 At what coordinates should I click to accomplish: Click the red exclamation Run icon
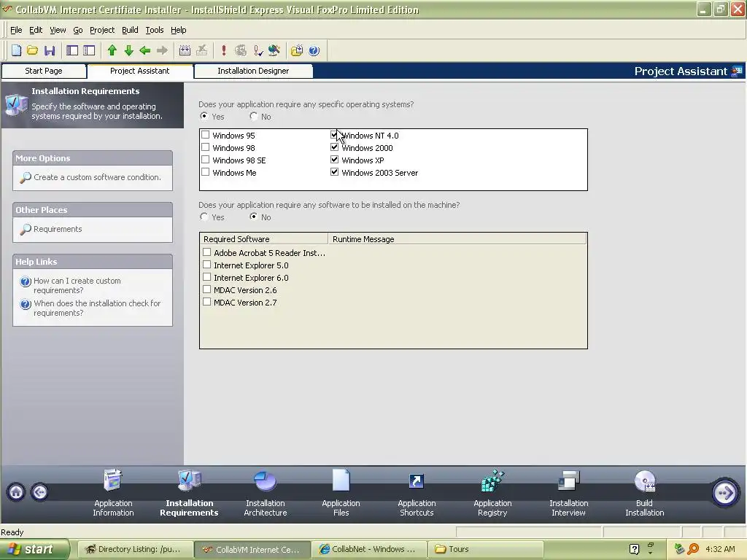pyautogui.click(x=224, y=50)
